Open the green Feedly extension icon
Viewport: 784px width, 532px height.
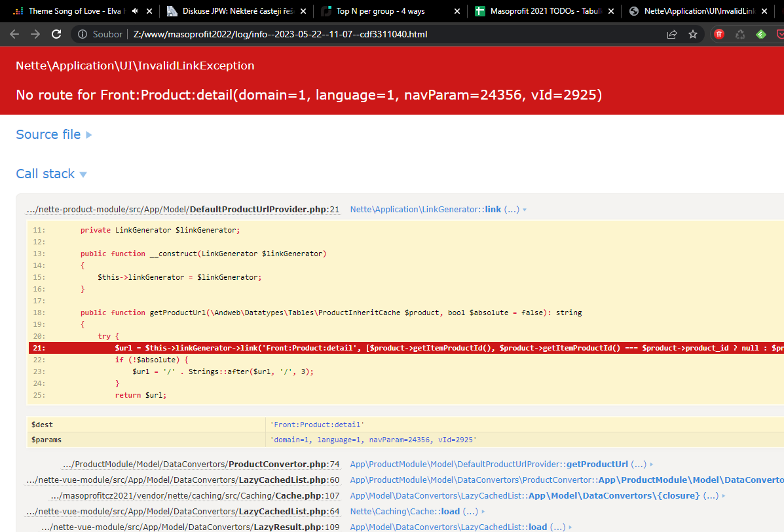(761, 34)
